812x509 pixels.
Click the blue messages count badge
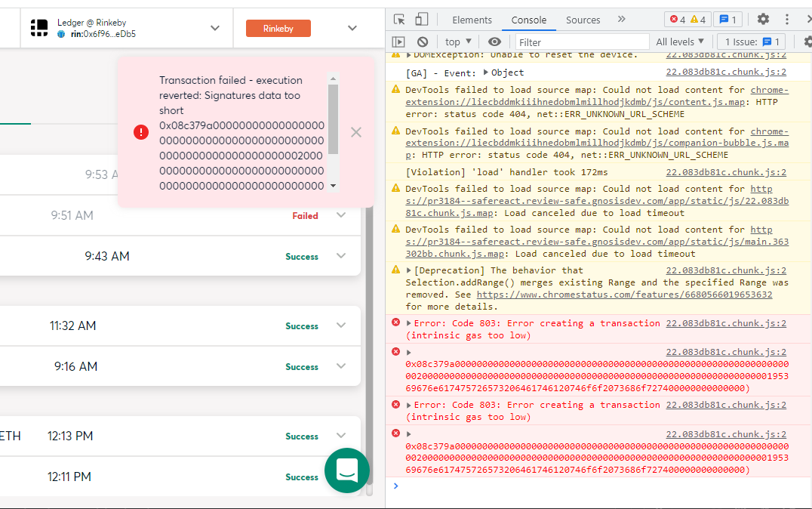pyautogui.click(x=727, y=20)
